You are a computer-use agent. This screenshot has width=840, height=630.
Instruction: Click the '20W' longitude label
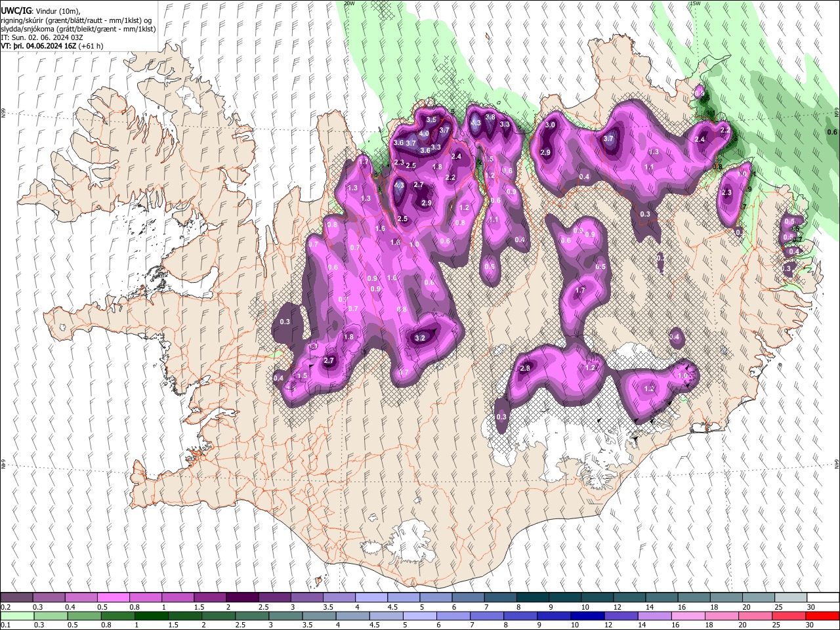point(350,3)
